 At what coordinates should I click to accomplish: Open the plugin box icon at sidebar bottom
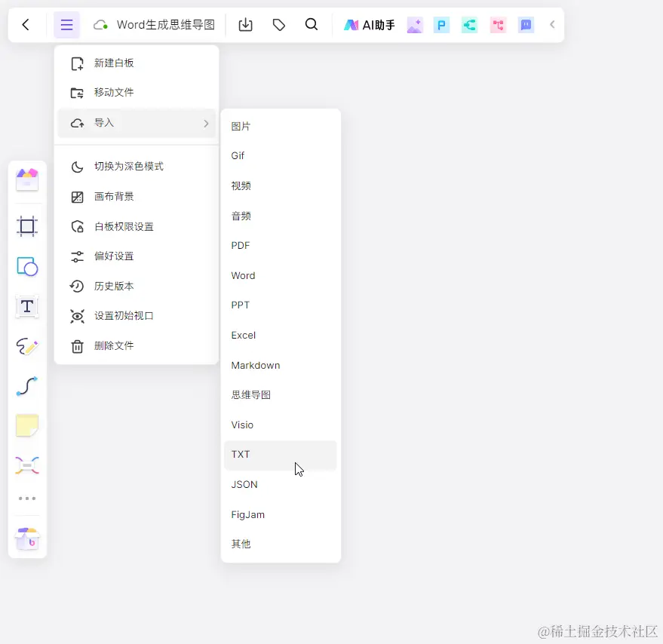coord(27,538)
